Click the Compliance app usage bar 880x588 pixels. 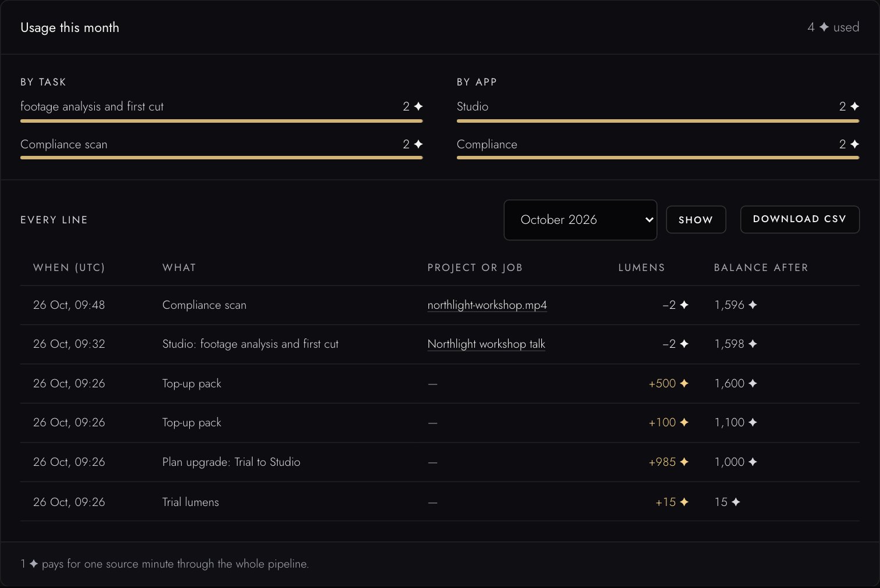(x=658, y=158)
